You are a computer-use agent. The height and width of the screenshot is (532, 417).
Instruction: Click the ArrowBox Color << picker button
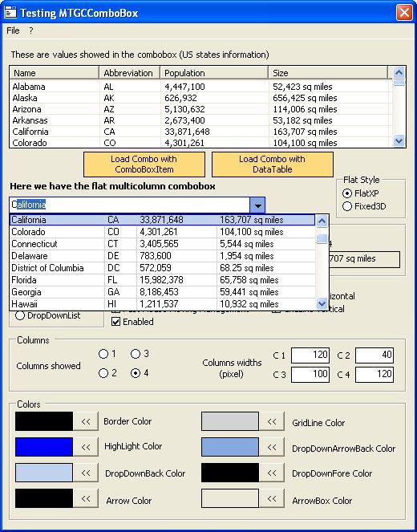click(272, 498)
